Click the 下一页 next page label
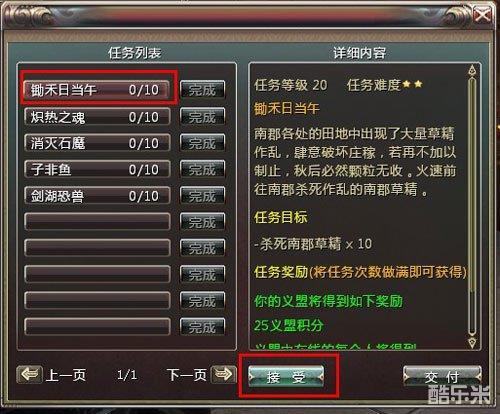The width and height of the screenshot is (500, 414). (187, 375)
